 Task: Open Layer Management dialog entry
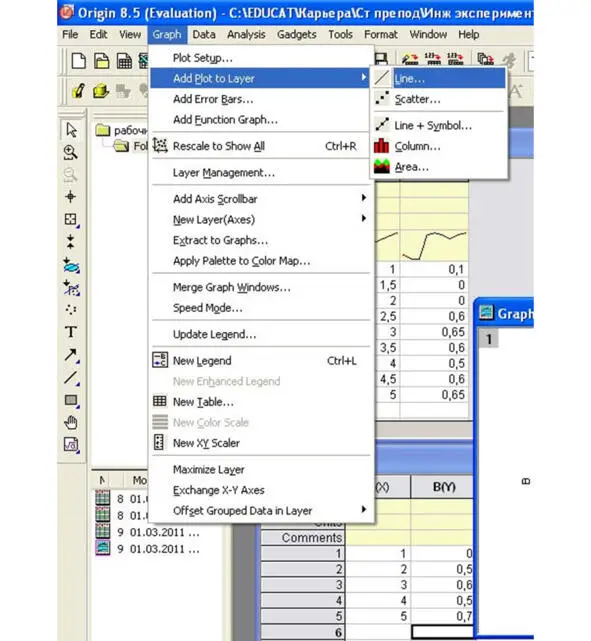260,173
